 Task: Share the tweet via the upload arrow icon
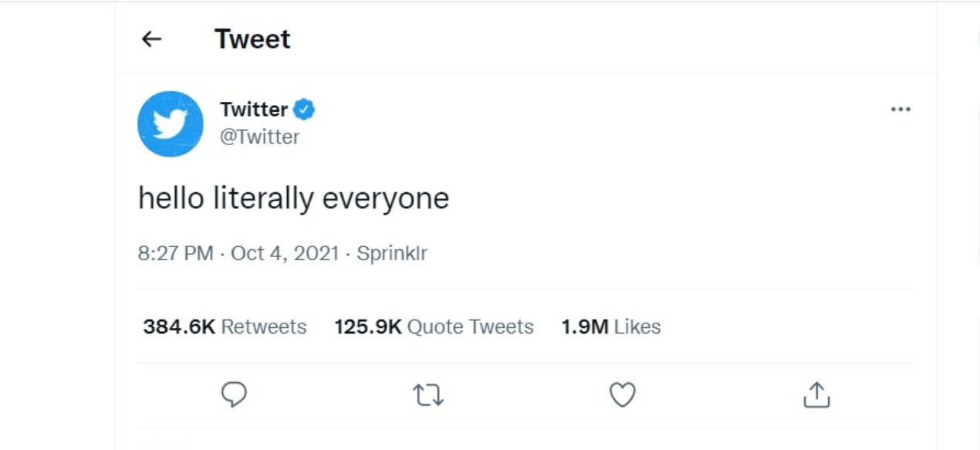[x=816, y=394]
